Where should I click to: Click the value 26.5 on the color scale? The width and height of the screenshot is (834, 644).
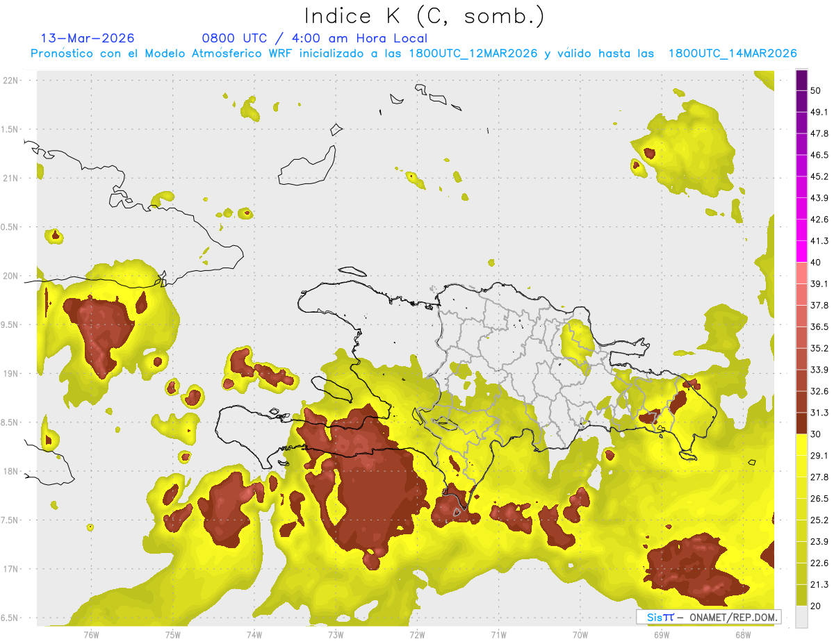[x=819, y=499]
